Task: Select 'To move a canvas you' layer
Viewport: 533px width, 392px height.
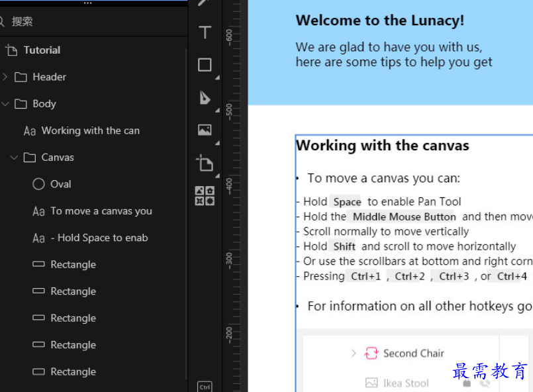Action: (93, 211)
